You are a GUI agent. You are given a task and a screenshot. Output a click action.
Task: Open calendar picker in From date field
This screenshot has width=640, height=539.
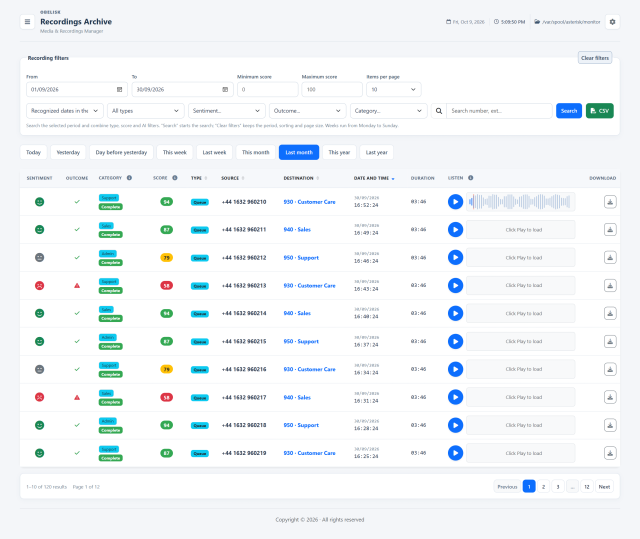[120, 89]
